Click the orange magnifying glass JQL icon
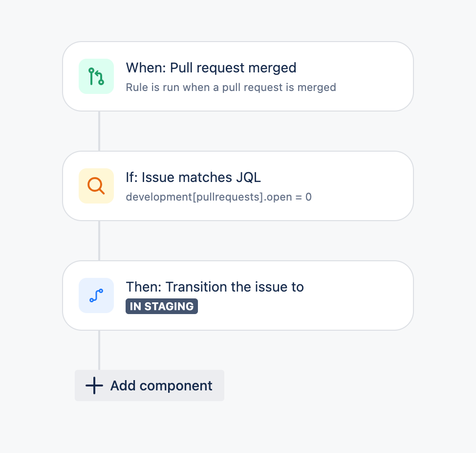 click(96, 185)
